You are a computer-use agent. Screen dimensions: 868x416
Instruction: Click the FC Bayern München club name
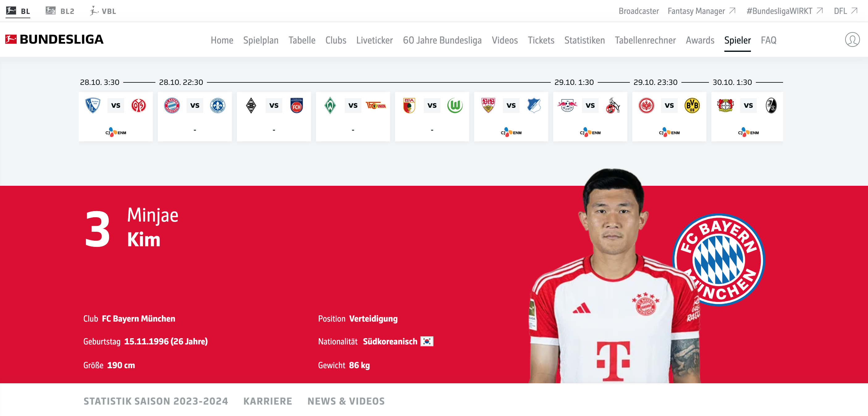[x=138, y=318]
